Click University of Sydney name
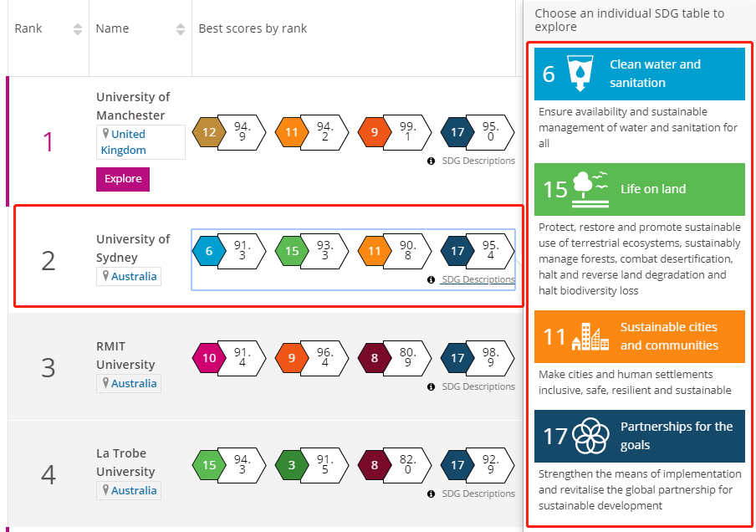 (133, 248)
